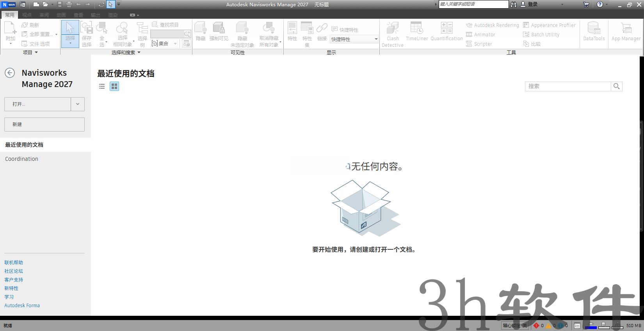Click the 打开... button

click(37, 104)
